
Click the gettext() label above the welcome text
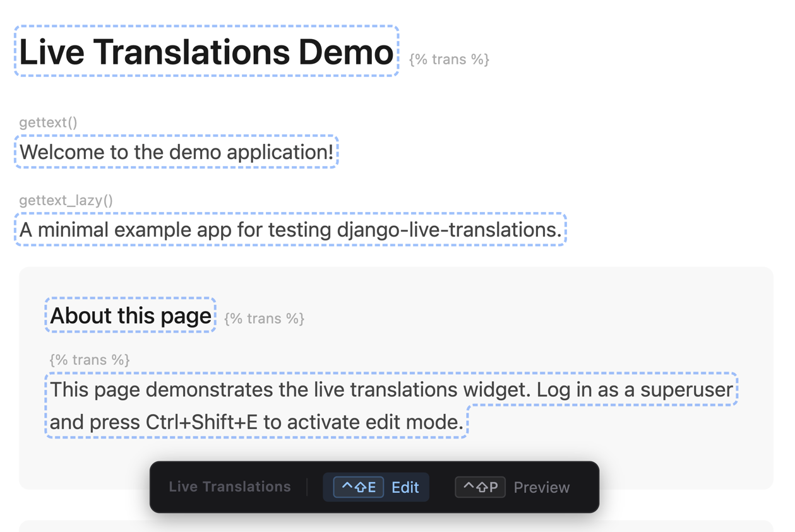coord(48,122)
